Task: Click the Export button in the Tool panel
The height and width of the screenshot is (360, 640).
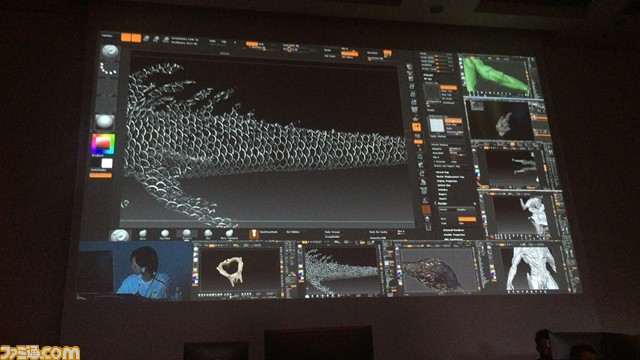Action: (442, 199)
